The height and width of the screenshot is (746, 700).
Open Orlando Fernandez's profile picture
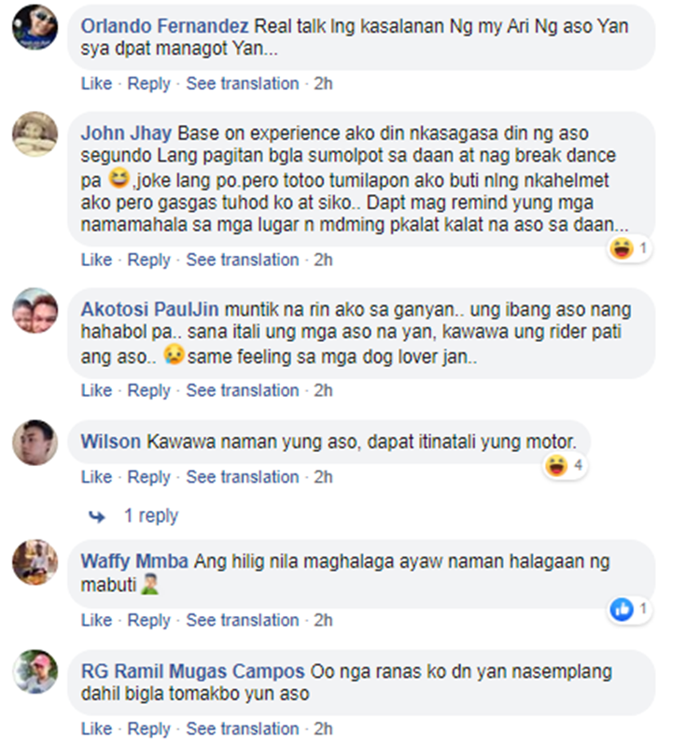(x=35, y=27)
